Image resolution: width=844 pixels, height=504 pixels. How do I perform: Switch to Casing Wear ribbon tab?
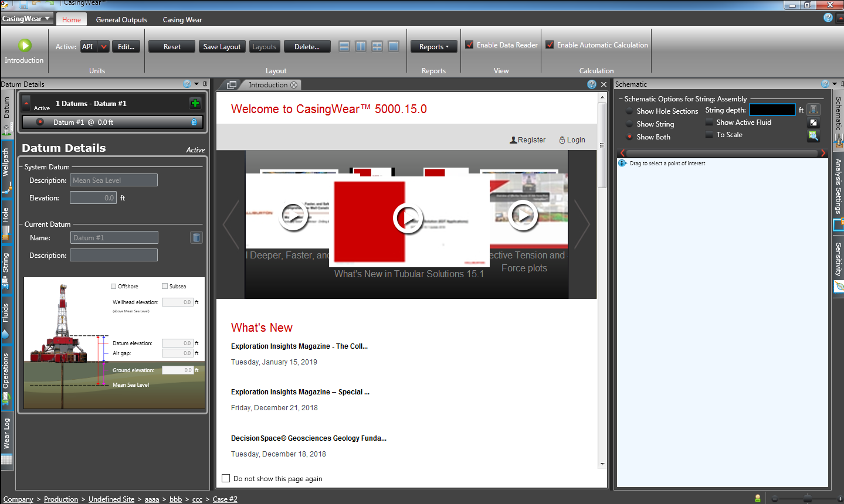[182, 19]
